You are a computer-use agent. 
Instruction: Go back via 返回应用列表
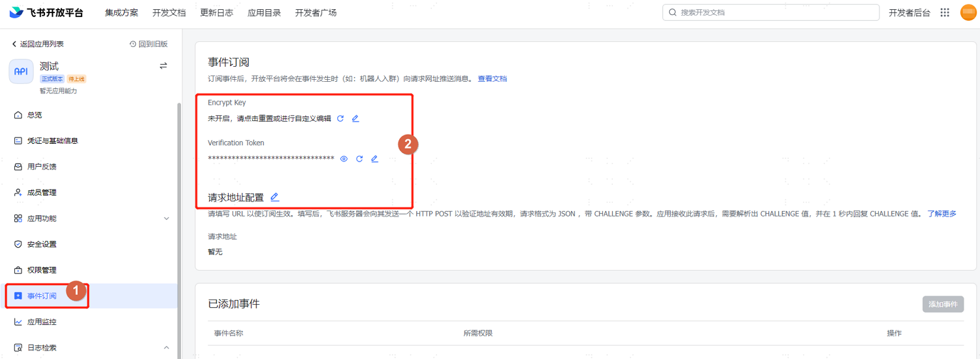[x=38, y=44]
